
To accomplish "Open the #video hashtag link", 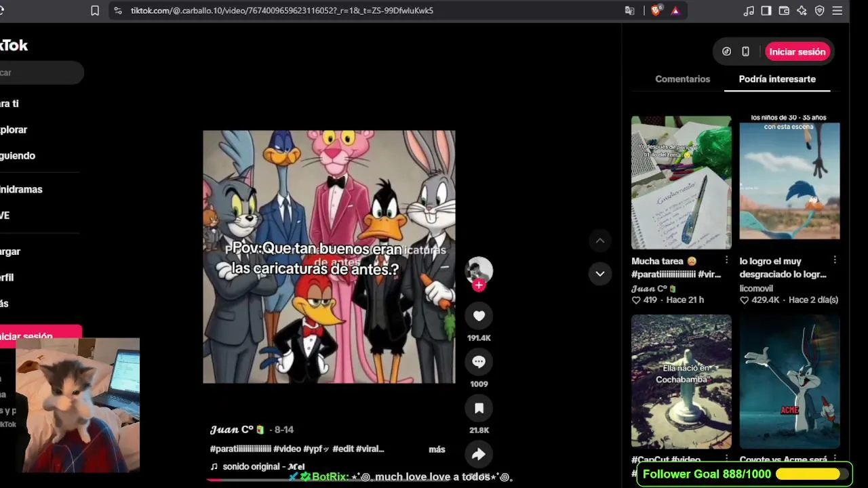I will [287, 449].
